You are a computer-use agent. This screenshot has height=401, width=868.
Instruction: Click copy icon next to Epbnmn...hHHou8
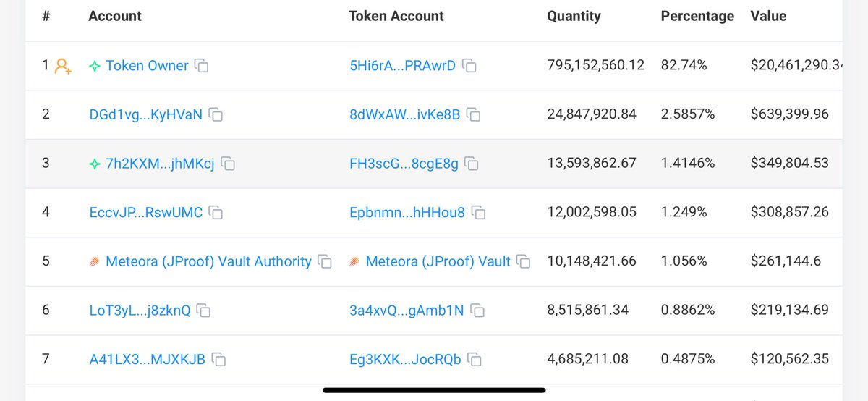point(478,213)
